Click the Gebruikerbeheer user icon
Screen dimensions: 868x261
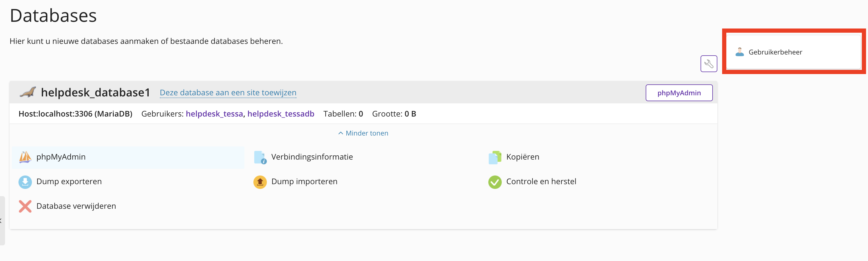739,52
